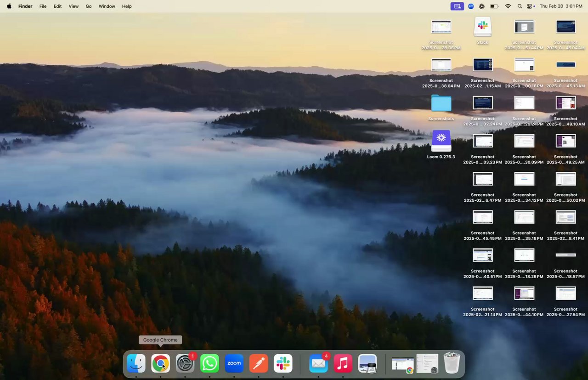Select Screenshot file ending 03.23 PM
588x380 pixels.
[482, 141]
